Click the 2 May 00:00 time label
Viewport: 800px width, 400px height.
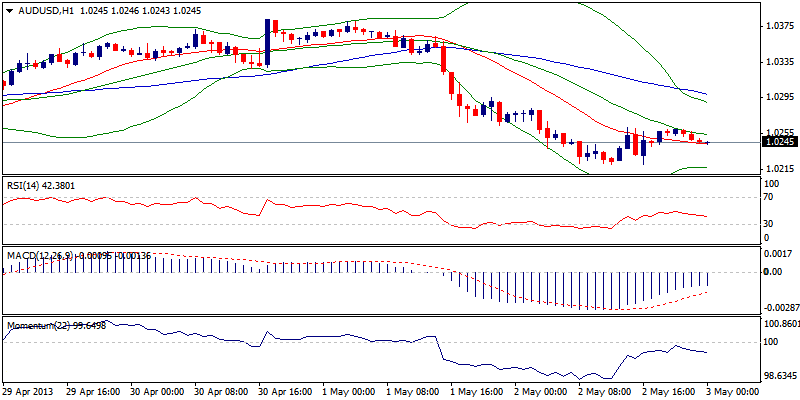coord(539,391)
